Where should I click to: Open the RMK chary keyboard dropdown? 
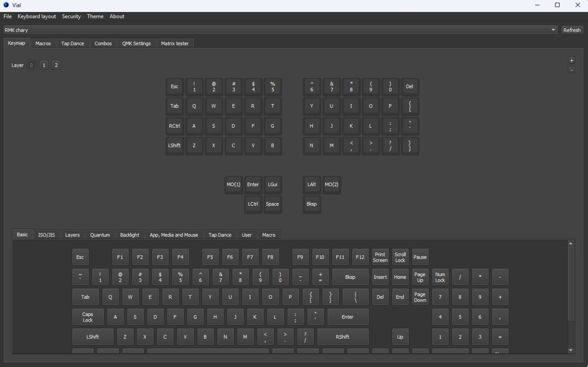(x=281, y=30)
